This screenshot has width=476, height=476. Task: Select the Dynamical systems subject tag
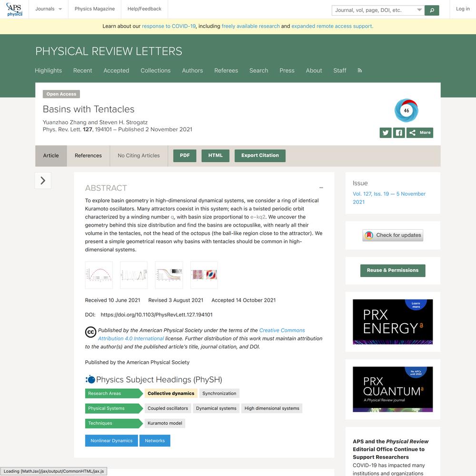click(216, 408)
